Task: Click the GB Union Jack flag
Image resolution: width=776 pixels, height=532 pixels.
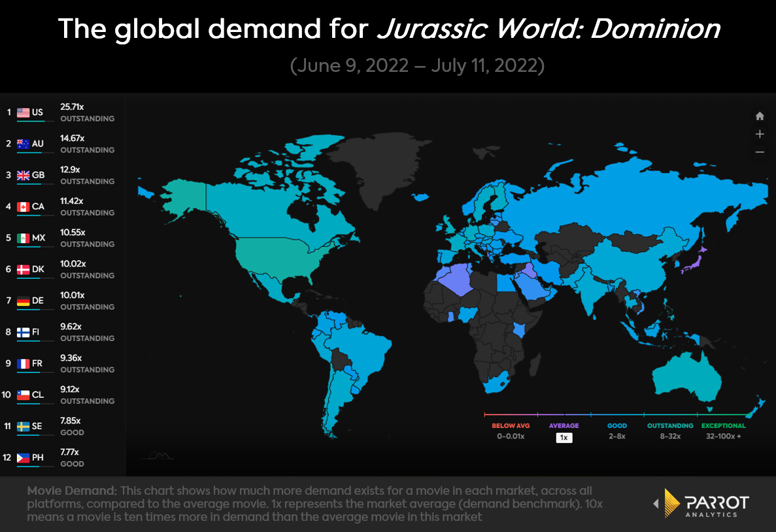Action: pos(24,175)
